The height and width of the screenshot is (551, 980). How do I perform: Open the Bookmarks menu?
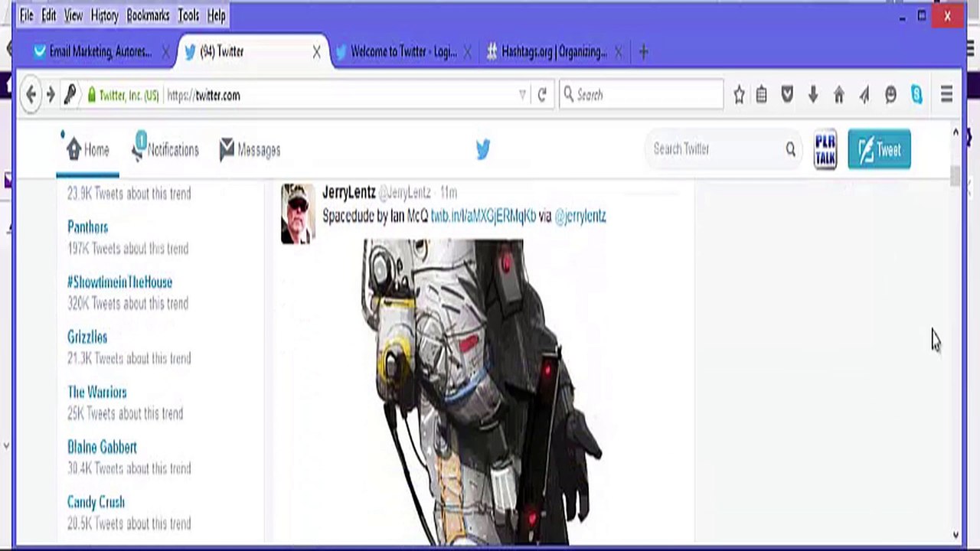pos(149,15)
